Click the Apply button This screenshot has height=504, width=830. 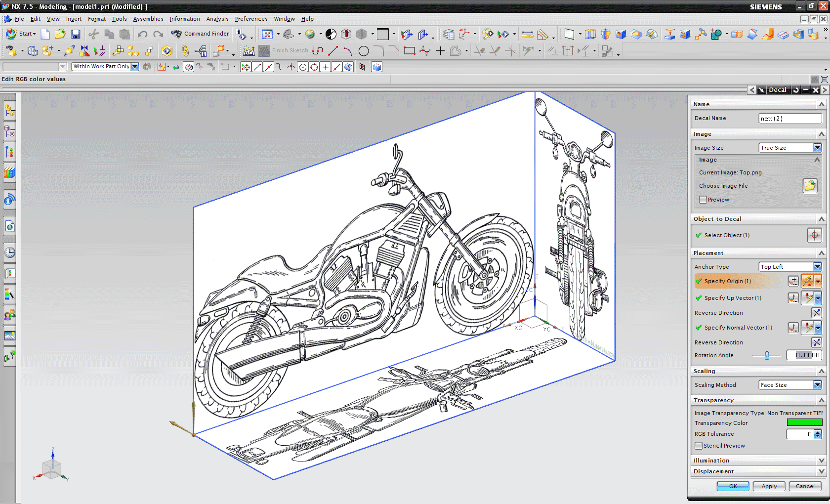coord(769,486)
